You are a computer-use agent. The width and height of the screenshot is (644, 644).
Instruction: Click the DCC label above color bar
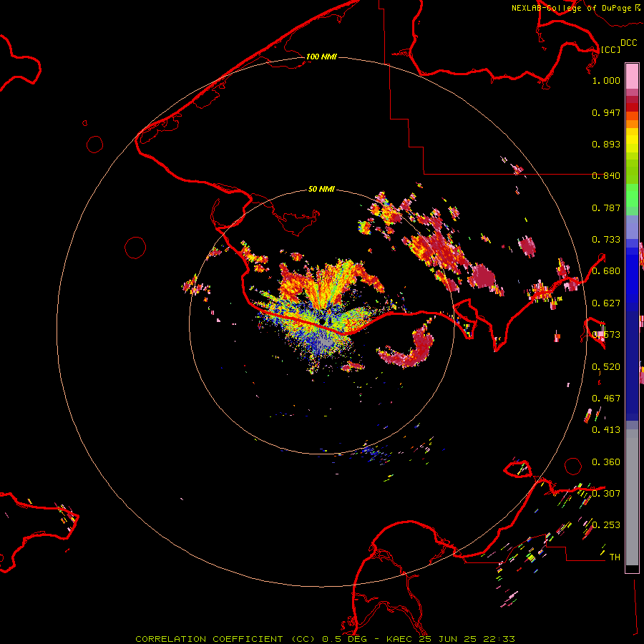pos(628,43)
